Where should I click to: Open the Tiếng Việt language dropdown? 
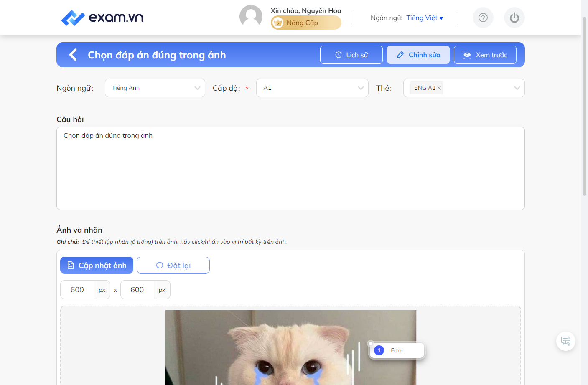click(x=425, y=18)
